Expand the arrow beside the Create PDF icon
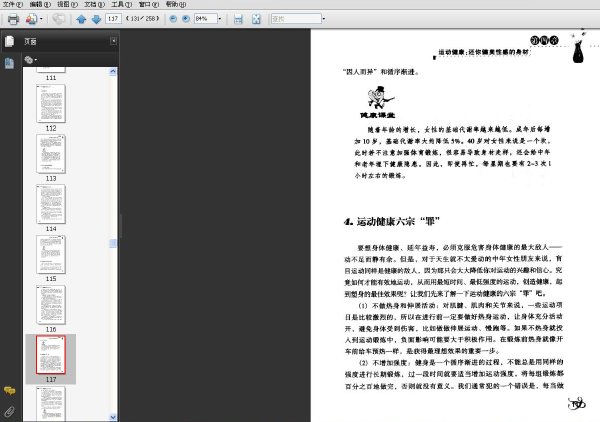The width and height of the screenshot is (600, 422). click(x=41, y=19)
